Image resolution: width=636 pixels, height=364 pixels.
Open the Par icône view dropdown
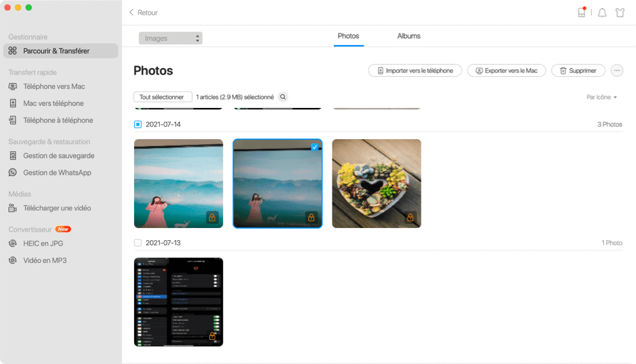pyautogui.click(x=602, y=97)
